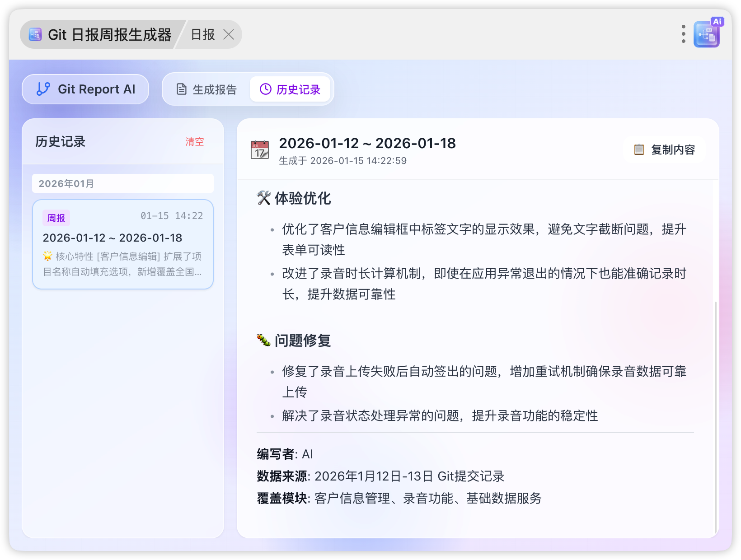Click the clipboard icon in 复制内容
The height and width of the screenshot is (560, 741).
(x=639, y=149)
